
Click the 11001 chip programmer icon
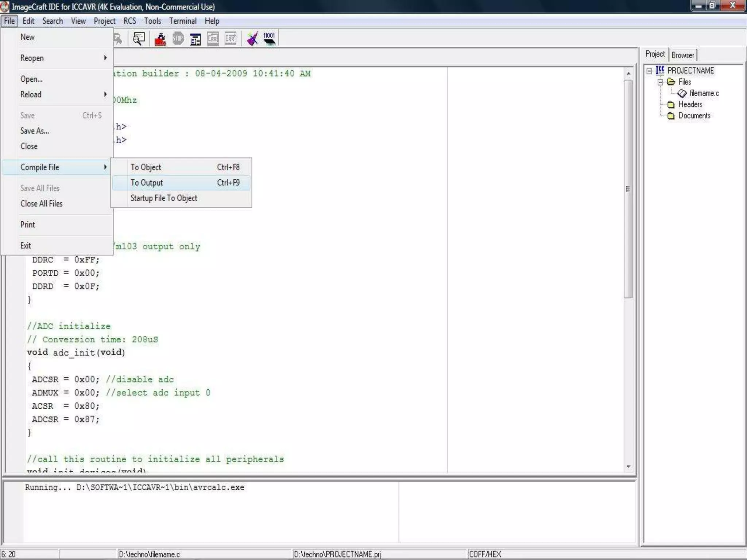[x=270, y=39]
